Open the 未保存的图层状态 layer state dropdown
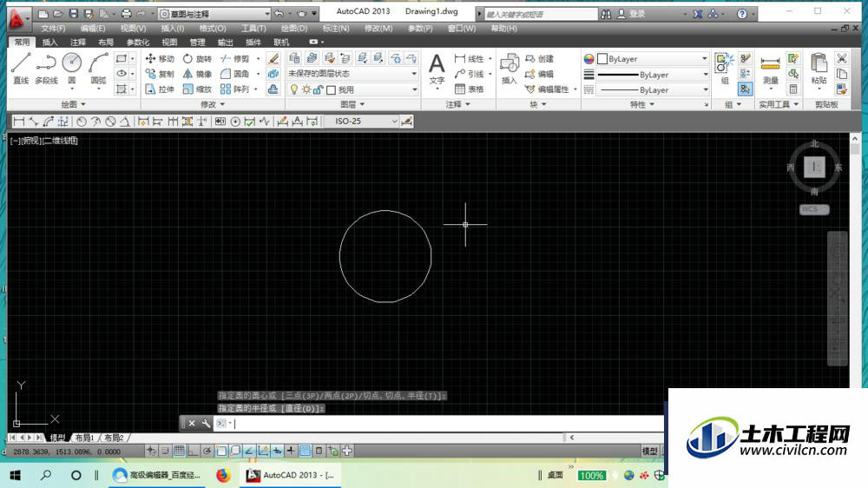 pyautogui.click(x=352, y=74)
